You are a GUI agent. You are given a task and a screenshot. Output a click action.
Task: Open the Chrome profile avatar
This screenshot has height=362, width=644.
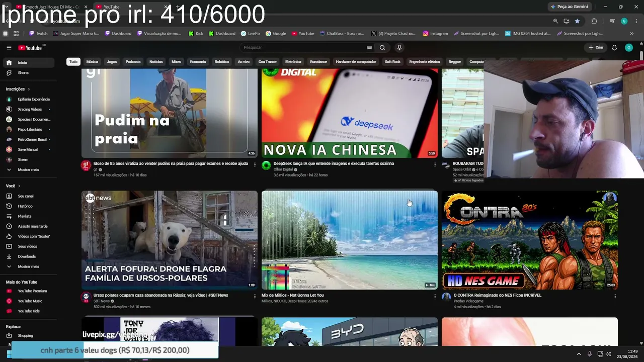point(624,21)
